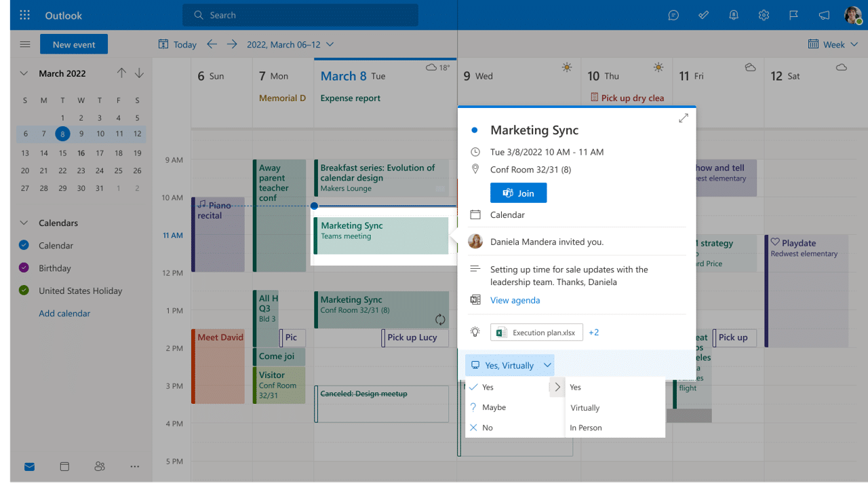Open the Yes, Virtually RSVP dropdown
868x486 pixels.
pyautogui.click(x=509, y=364)
